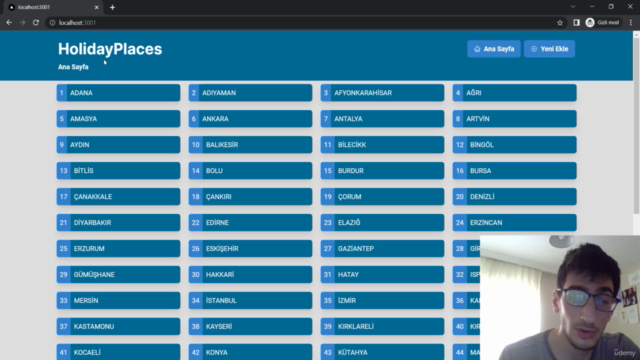Image resolution: width=640 pixels, height=360 pixels.
Task: Click the address bar URL field
Action: [302, 23]
